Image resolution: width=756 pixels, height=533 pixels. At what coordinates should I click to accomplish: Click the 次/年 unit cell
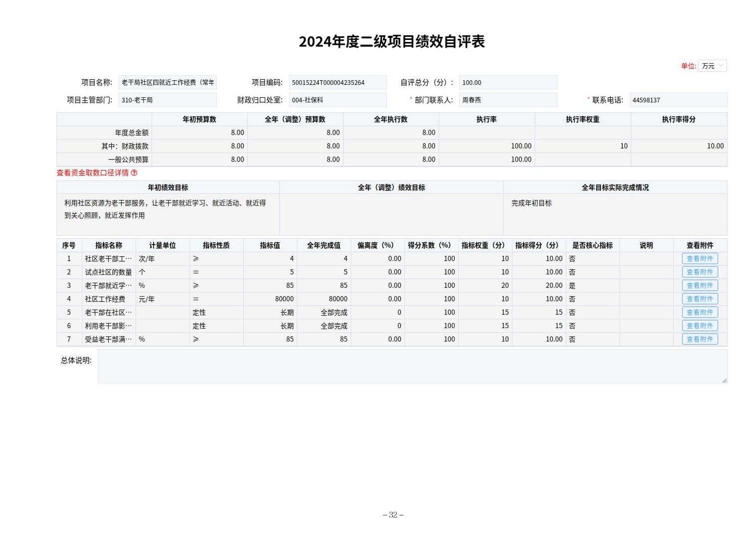coord(163,258)
